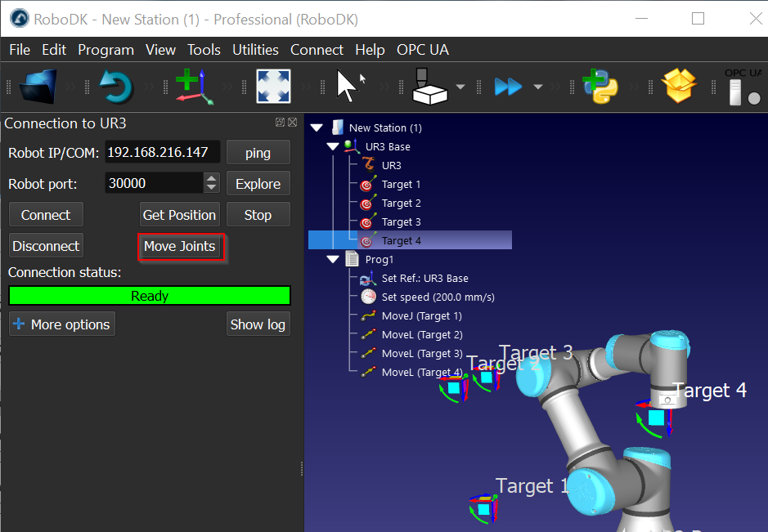Collapse the UR3 Base tree node
Image resolution: width=768 pixels, height=532 pixels.
click(x=333, y=146)
